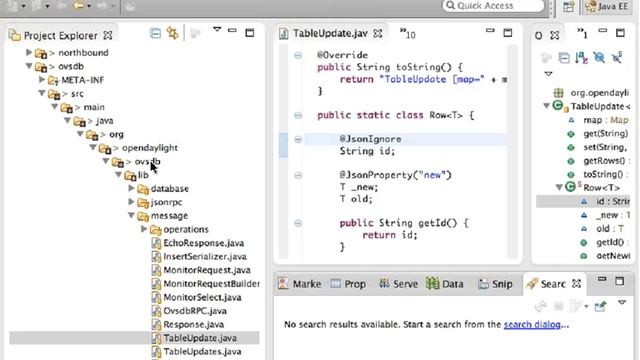Click MonitorRequestBuilder file icon
Screen dimensions: 640x360
(156, 284)
